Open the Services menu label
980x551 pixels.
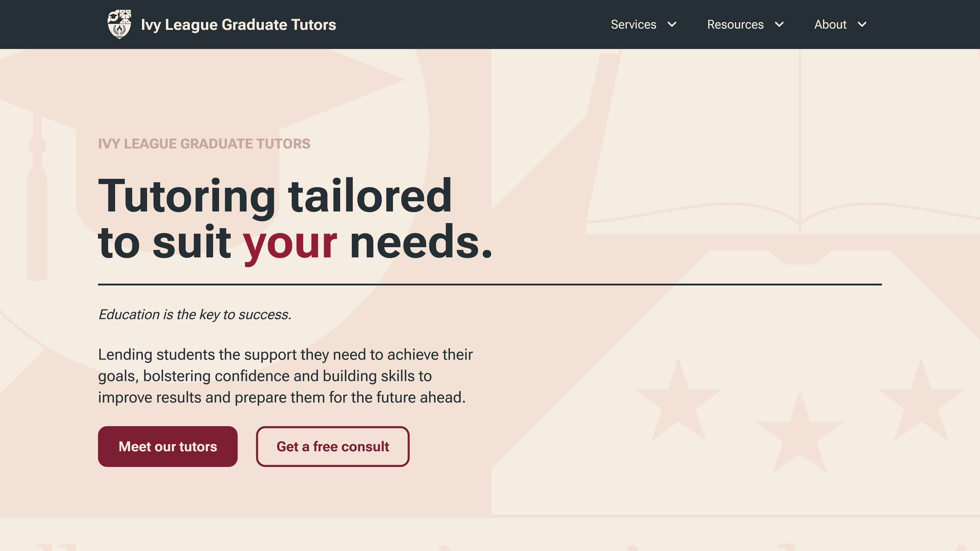pyautogui.click(x=633, y=24)
